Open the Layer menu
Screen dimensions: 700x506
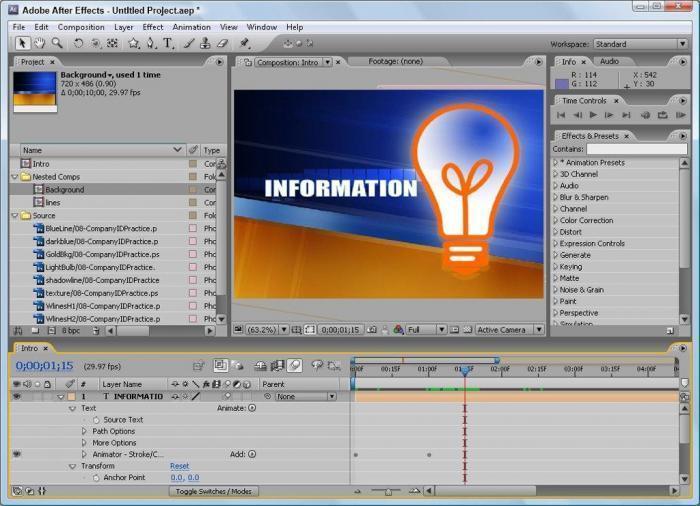(x=124, y=27)
